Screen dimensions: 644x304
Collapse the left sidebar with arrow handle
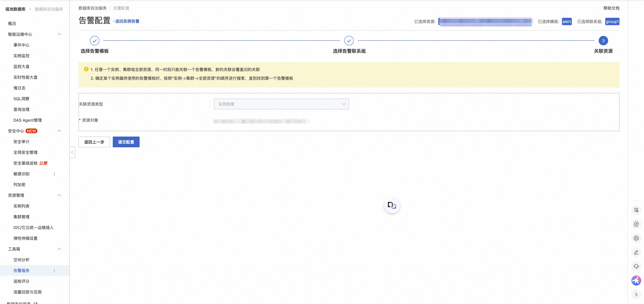click(x=72, y=152)
